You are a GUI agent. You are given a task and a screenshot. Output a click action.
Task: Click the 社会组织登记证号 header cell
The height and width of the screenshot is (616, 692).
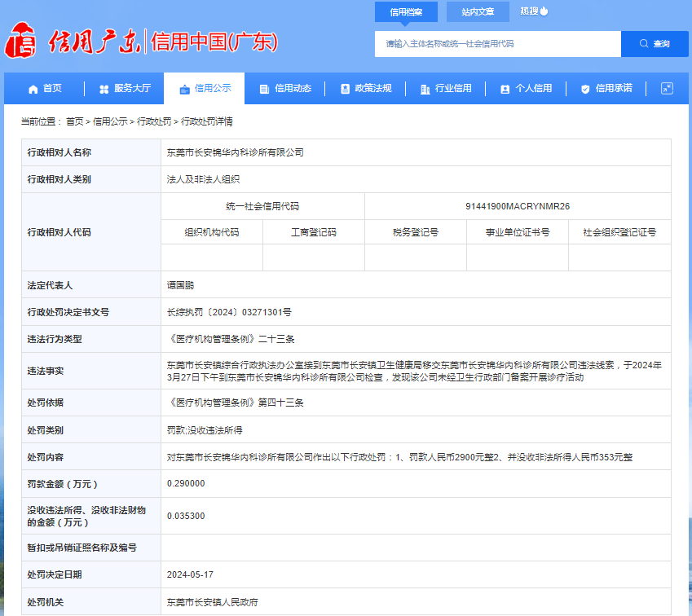(619, 232)
